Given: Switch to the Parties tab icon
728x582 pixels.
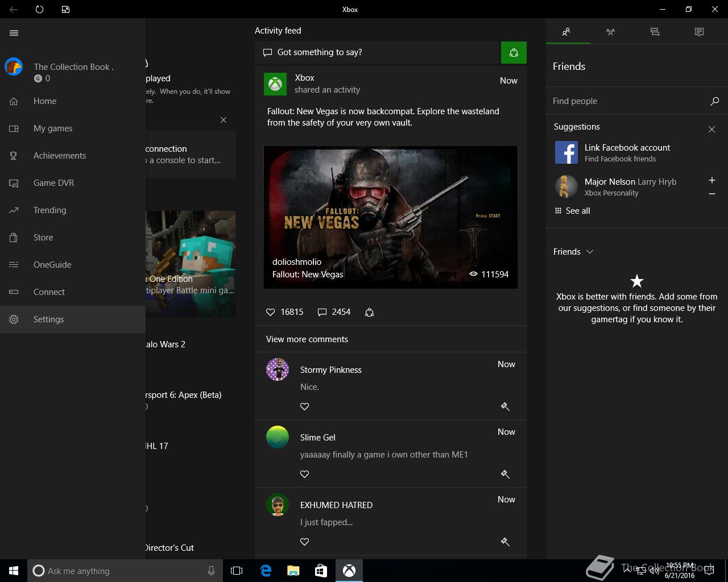Looking at the screenshot, I should tap(610, 32).
